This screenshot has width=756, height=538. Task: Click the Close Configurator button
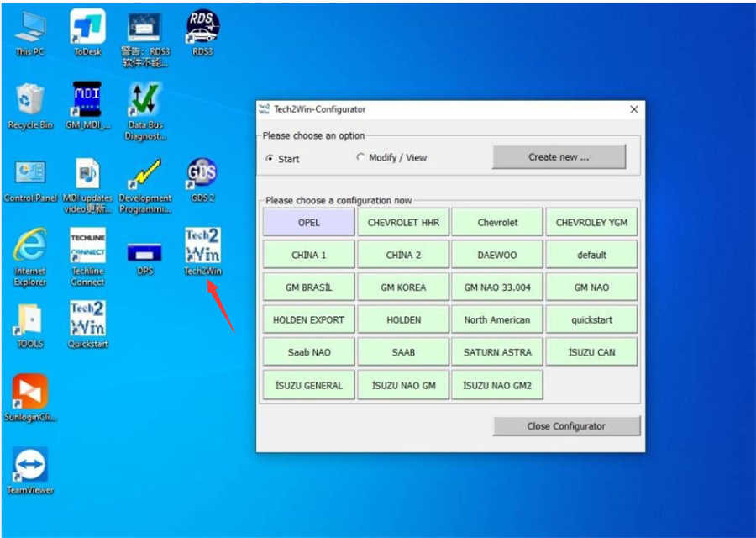566,426
